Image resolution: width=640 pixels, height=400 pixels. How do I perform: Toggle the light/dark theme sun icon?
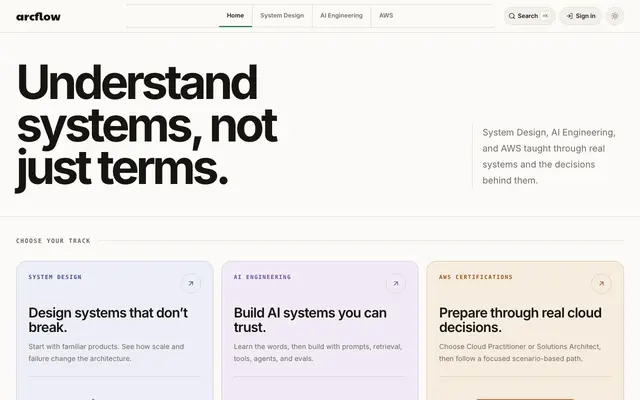pos(615,16)
